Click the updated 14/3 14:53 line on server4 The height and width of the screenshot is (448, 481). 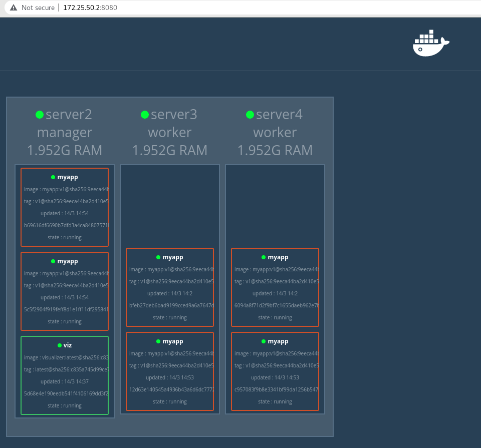point(275,377)
